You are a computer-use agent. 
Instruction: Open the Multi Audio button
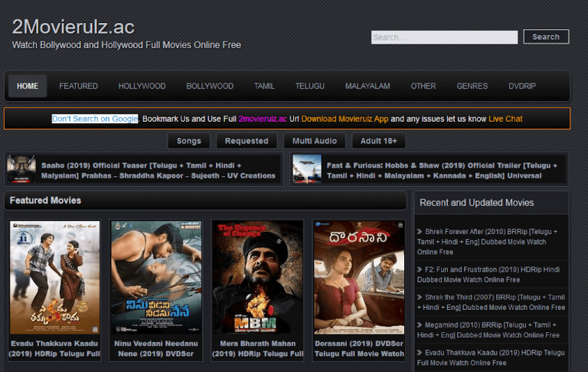(x=314, y=141)
